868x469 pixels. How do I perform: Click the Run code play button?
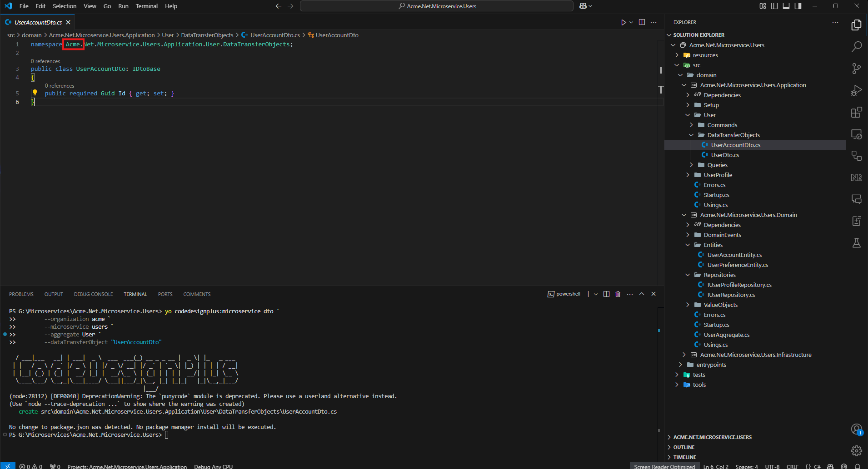tap(624, 22)
